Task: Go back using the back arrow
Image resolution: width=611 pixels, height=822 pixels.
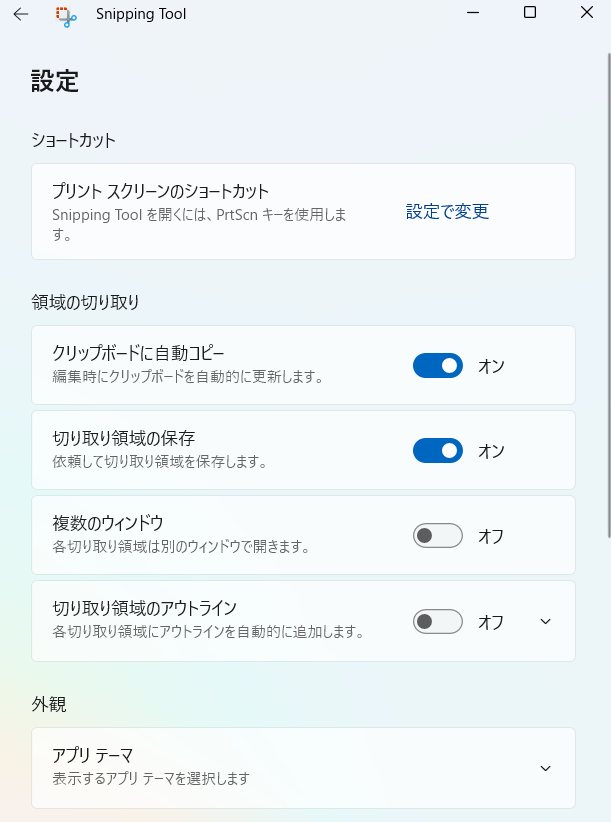Action: point(20,14)
